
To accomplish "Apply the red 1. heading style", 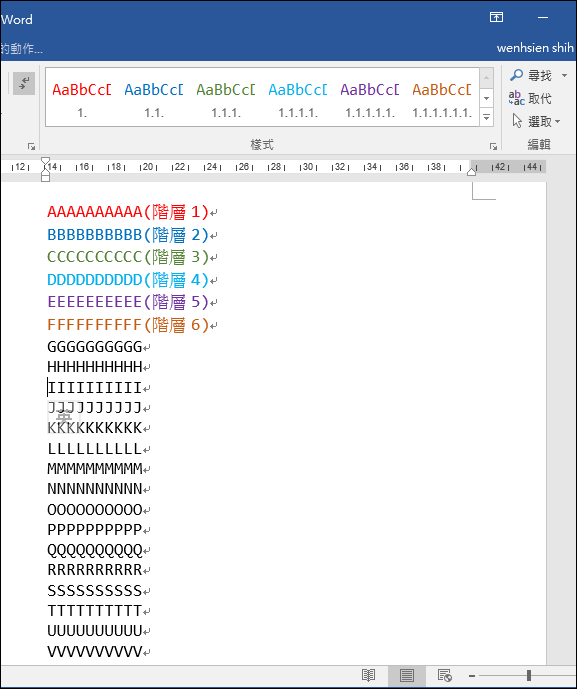I will [x=82, y=99].
